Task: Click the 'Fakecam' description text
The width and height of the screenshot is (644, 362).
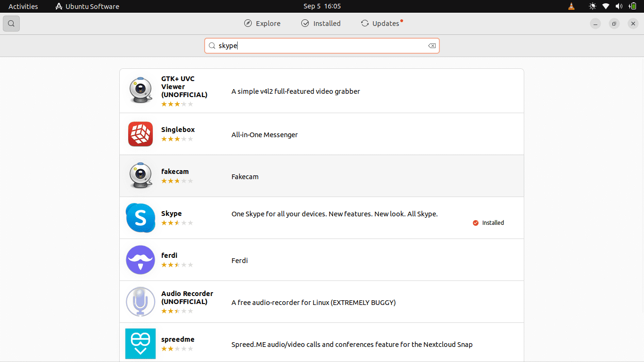Action: click(245, 177)
